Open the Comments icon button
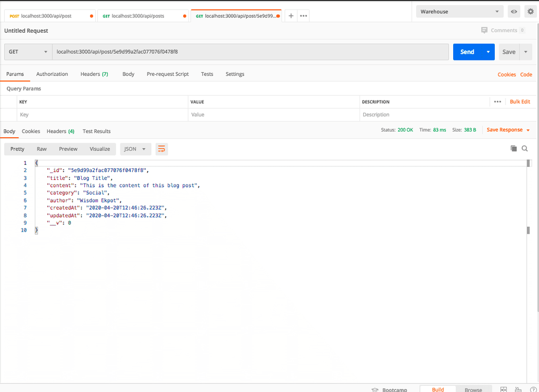Screen dimensions: 539x392 point(484,31)
